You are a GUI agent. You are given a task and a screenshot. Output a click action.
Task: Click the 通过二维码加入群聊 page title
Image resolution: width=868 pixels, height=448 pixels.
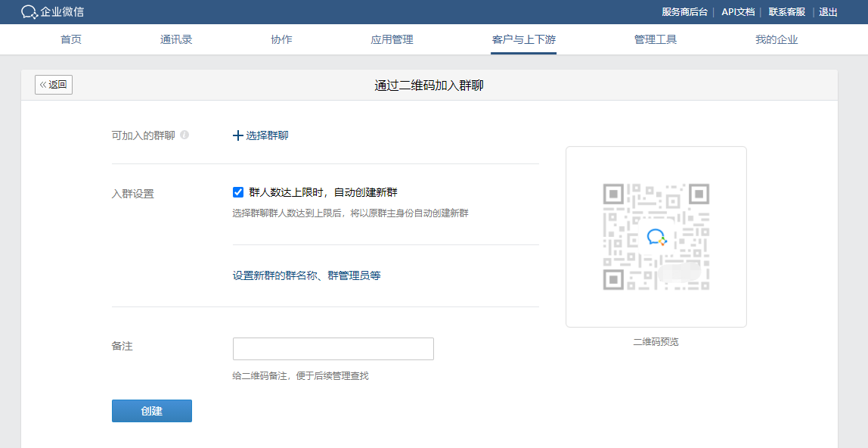pos(429,86)
